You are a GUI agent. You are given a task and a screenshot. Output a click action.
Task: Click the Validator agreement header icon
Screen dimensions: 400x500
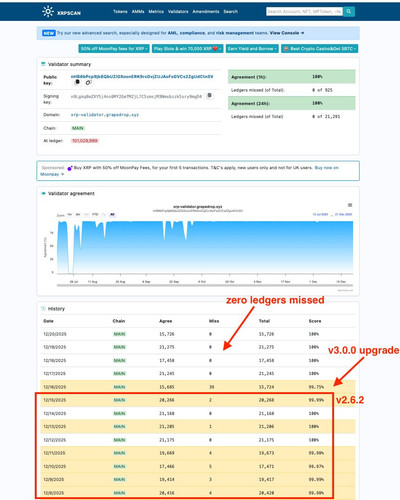point(43,193)
